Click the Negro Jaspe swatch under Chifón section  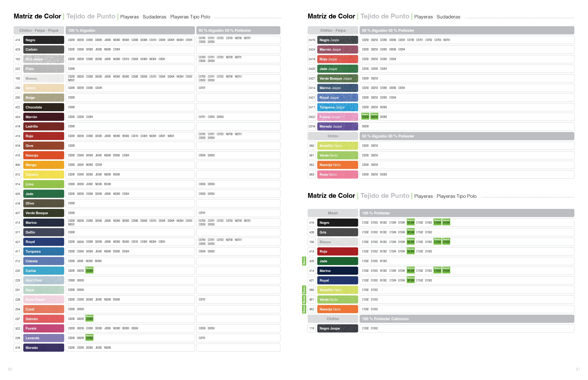[338, 328]
